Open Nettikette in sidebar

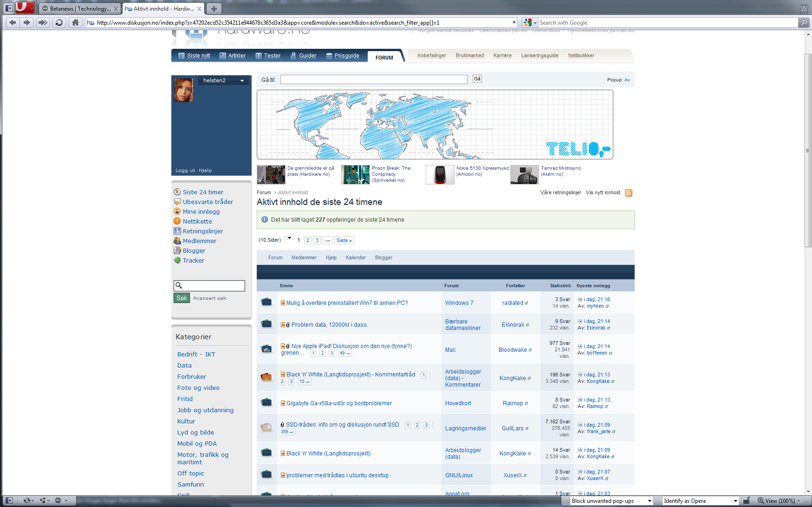[197, 221]
